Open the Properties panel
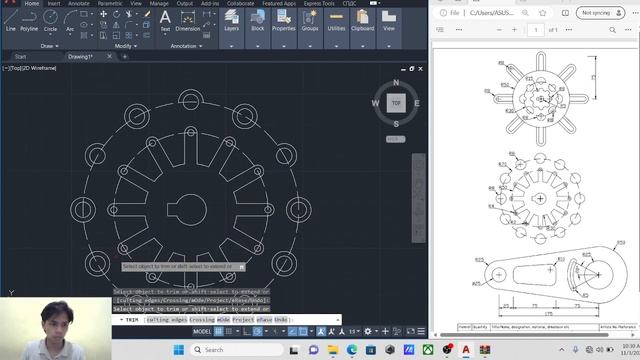The width and height of the screenshot is (640, 360). tap(284, 28)
